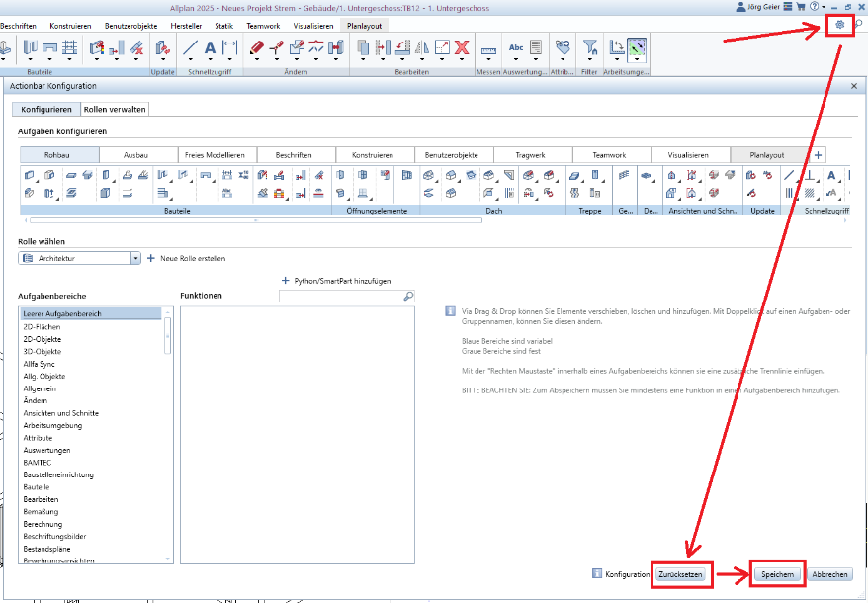Select the text 'A' tool in Schnellzugriff
Screen dimensions: 868x603
tap(210, 46)
